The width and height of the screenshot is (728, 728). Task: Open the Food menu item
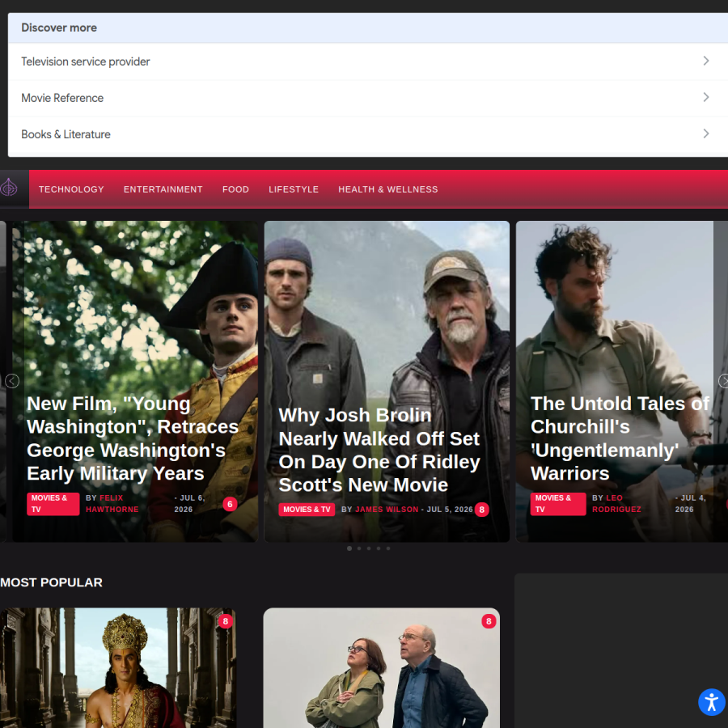(x=235, y=189)
